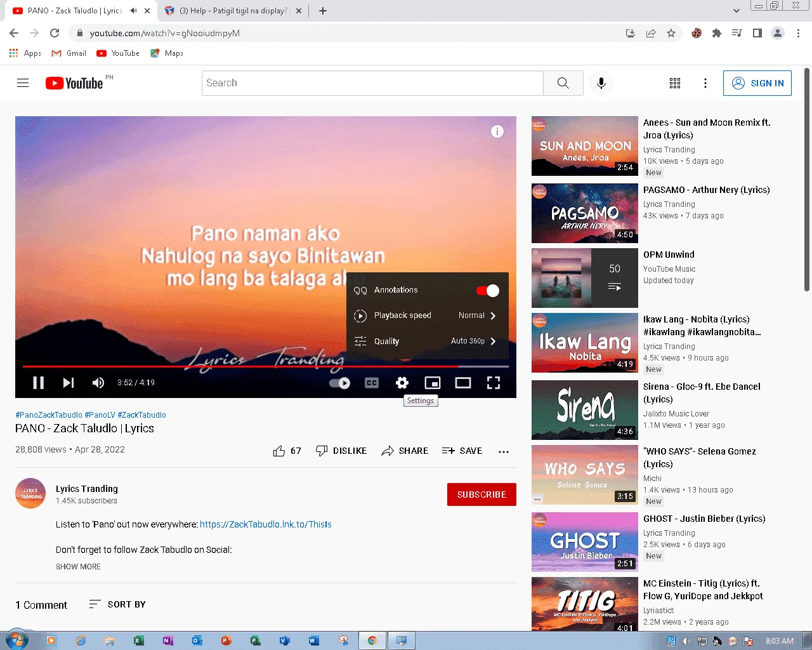
Task: Open the Maps bookmark
Action: [167, 53]
